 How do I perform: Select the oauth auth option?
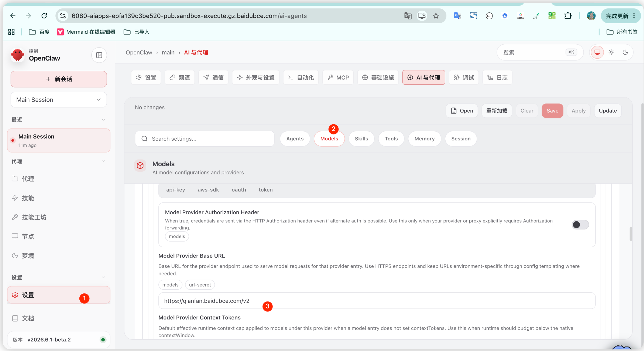point(239,190)
